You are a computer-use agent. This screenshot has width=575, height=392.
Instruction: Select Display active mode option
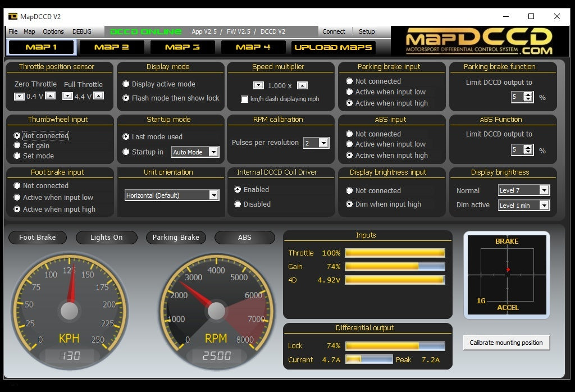coord(159,84)
